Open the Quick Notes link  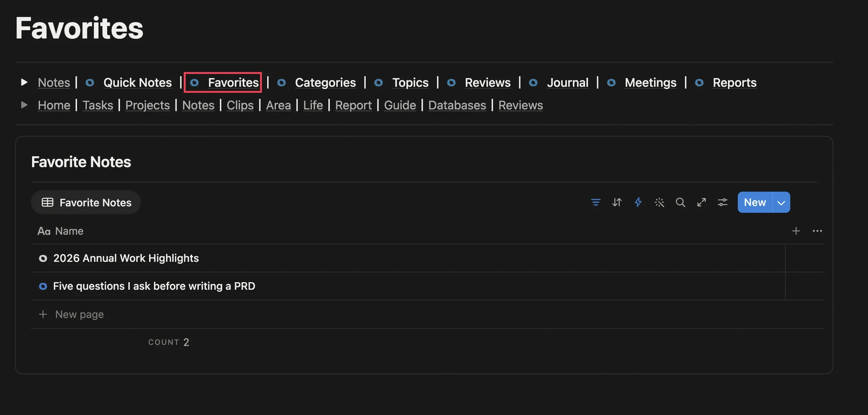[138, 83]
